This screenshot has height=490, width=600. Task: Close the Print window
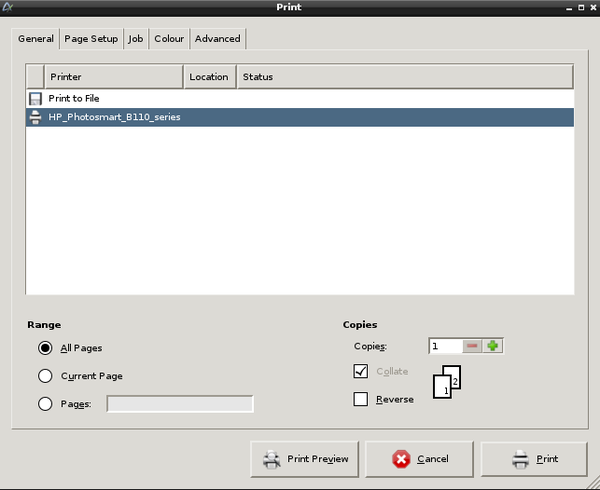click(x=593, y=7)
